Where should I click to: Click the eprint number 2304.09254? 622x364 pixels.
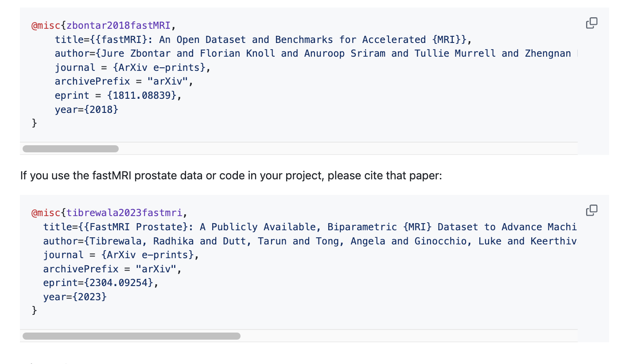point(120,283)
